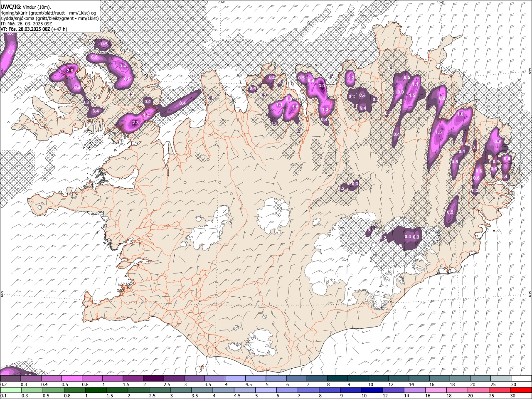This screenshot has width=532, height=399.
Task: Click the 2.8 precipitation value in Westfjords
Action: pyautogui.click(x=70, y=71)
